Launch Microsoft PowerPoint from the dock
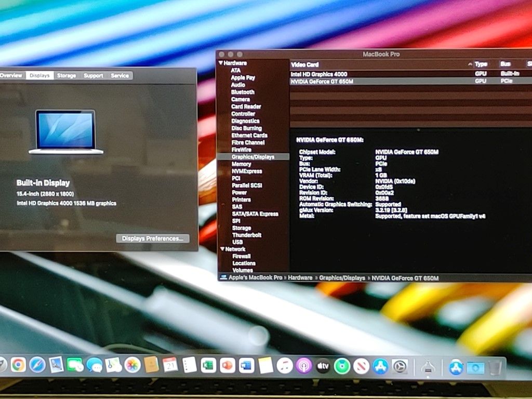 (228, 366)
